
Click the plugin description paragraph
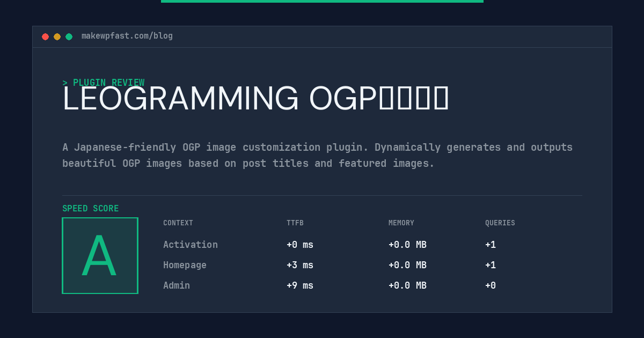point(317,155)
